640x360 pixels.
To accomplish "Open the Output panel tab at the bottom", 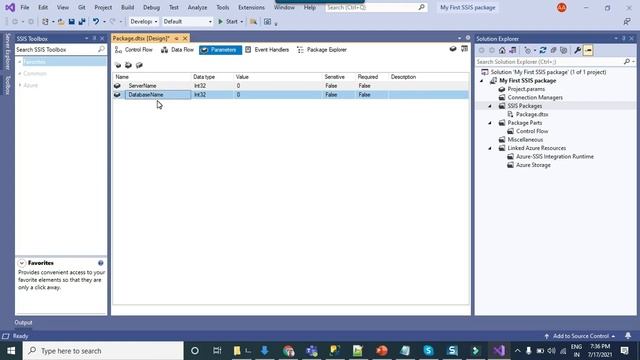I will [23, 322].
